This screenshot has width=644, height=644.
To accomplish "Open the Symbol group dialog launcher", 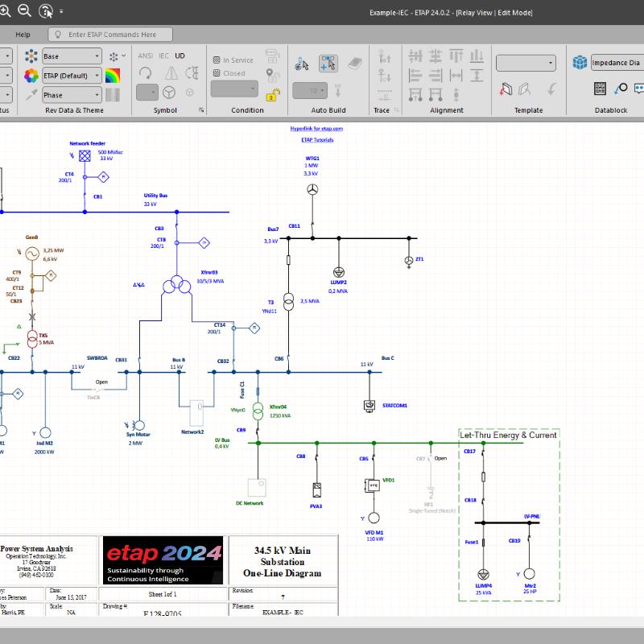I will [201, 110].
